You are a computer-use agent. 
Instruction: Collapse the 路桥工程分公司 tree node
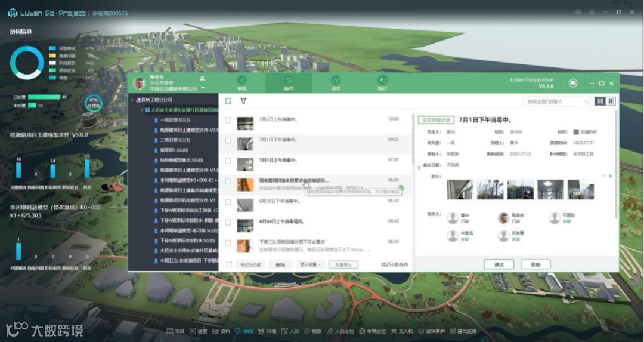[x=132, y=100]
